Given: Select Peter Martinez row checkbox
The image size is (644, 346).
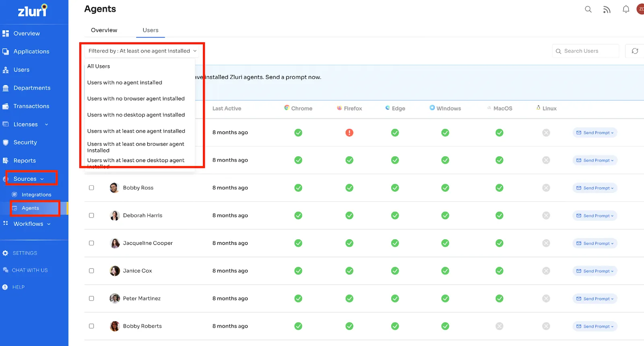Looking at the screenshot, I should click(x=91, y=298).
